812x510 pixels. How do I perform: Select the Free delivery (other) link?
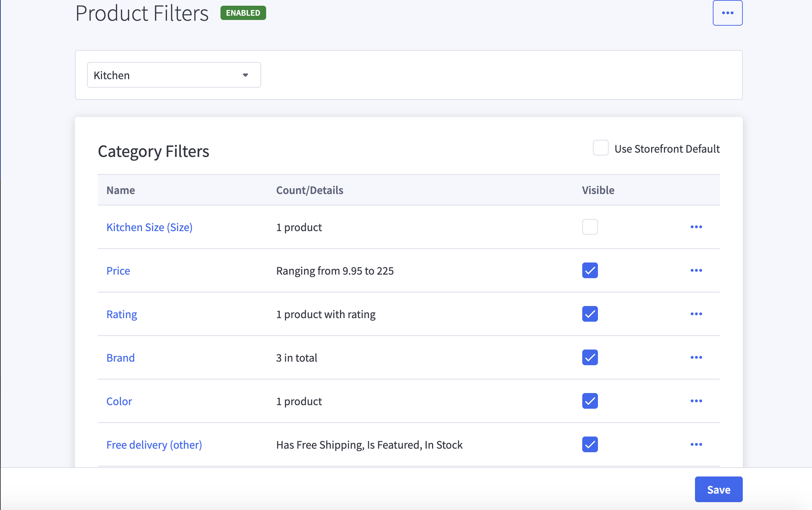[x=154, y=445]
